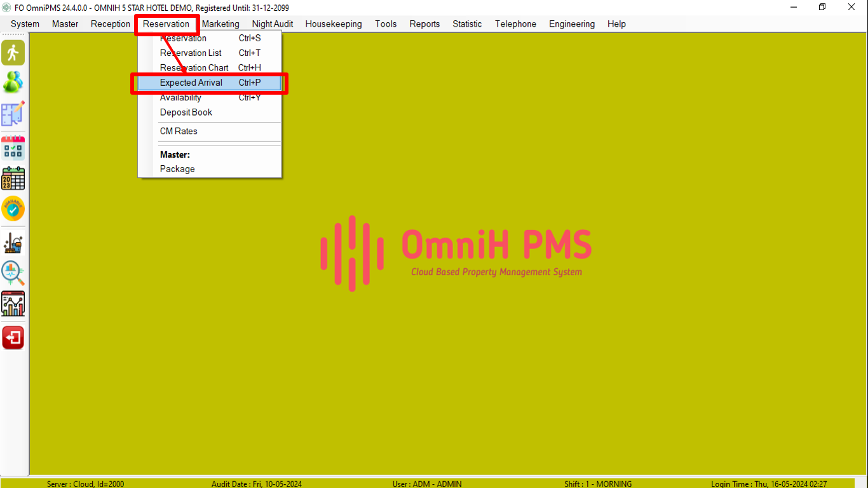
Task: Click the Available badge icon
Action: [x=13, y=209]
